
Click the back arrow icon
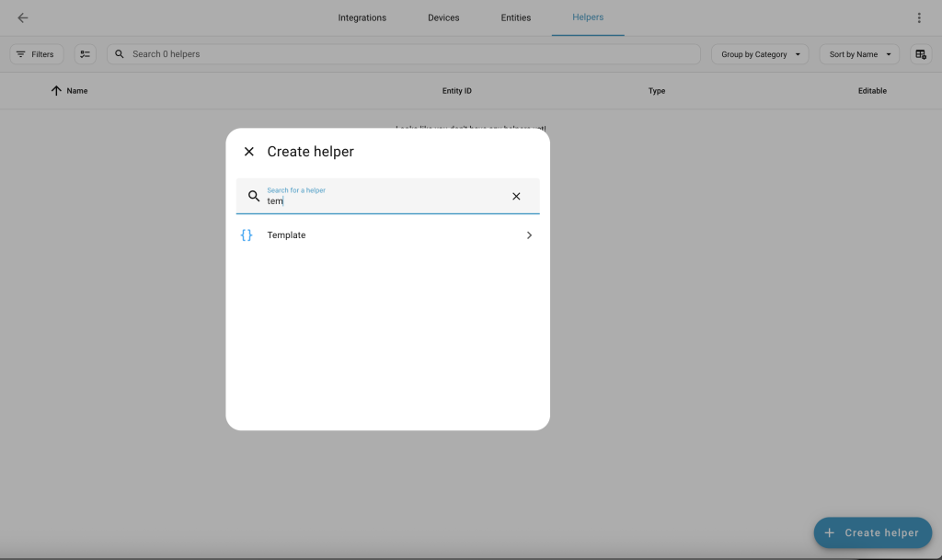pos(23,17)
